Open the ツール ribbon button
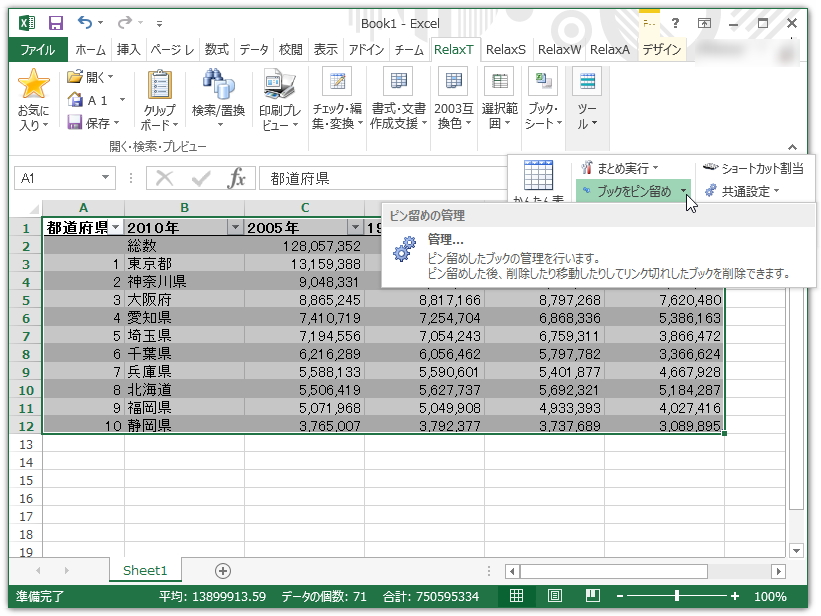The height and width of the screenshot is (616, 821). (587, 100)
